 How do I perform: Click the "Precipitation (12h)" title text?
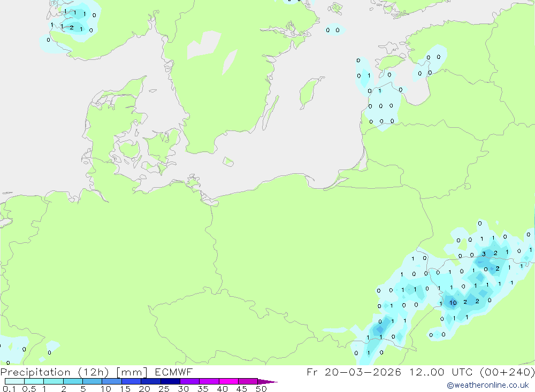(x=55, y=372)
